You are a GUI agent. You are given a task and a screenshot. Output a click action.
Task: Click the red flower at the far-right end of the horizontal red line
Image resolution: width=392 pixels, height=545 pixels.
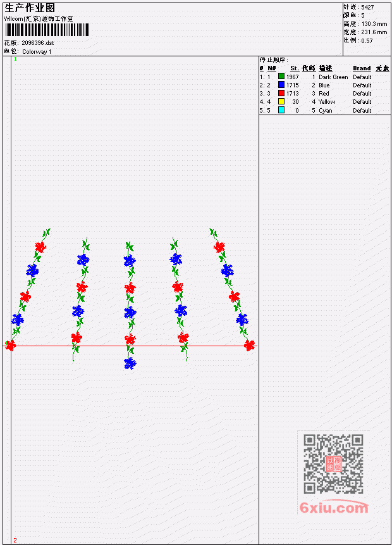tap(249, 345)
